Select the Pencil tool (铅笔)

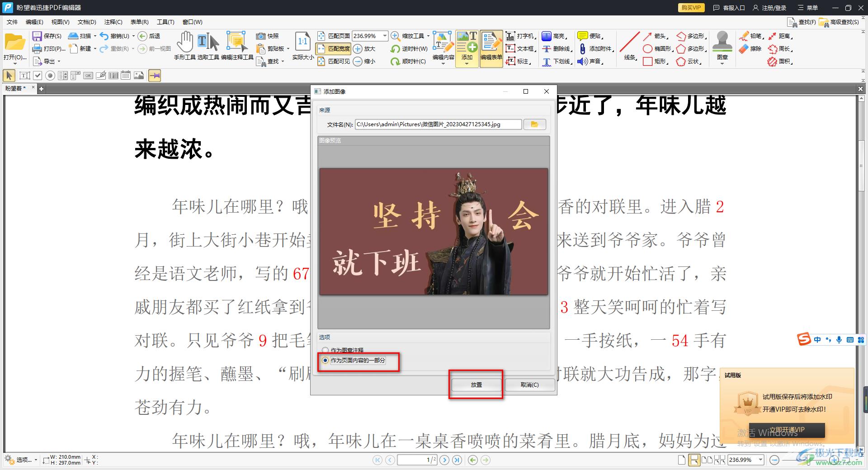click(751, 36)
